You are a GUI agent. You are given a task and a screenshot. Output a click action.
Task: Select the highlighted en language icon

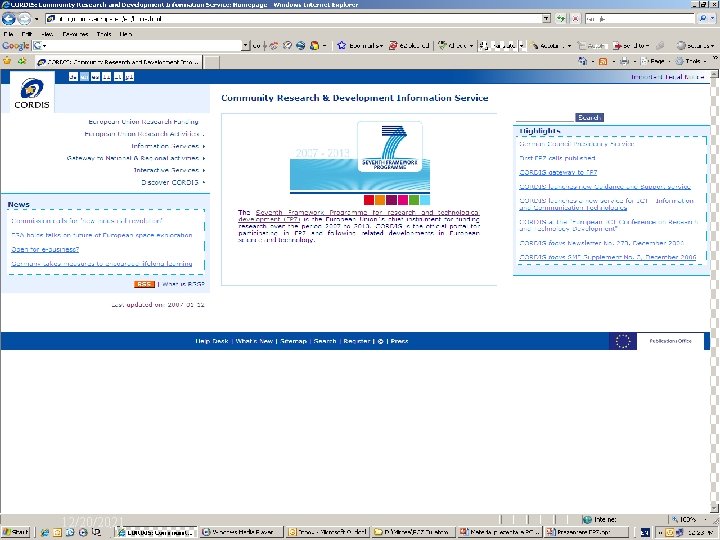(x=84, y=77)
